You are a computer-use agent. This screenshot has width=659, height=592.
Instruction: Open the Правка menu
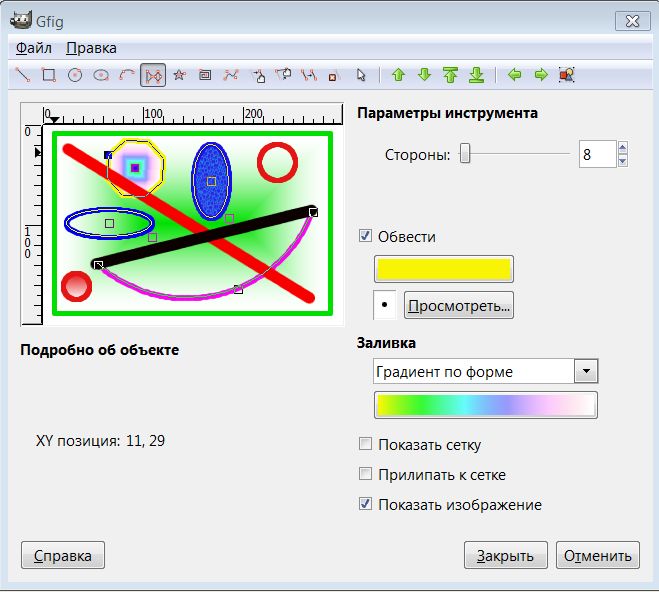tap(91, 48)
